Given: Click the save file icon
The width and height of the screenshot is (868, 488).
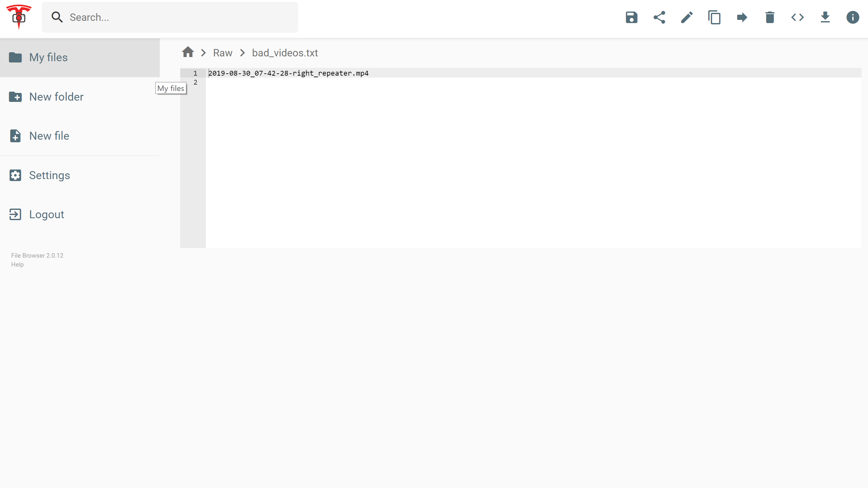Looking at the screenshot, I should 631,17.
